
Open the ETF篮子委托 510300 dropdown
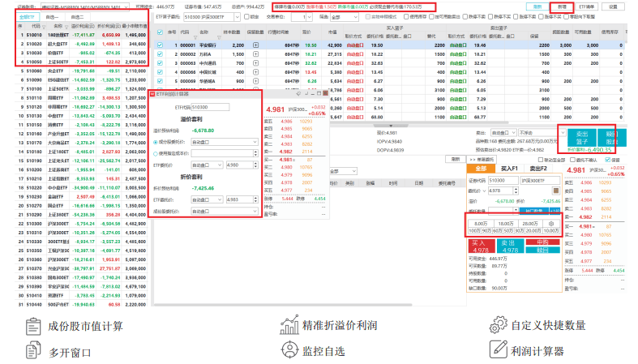coord(212,17)
